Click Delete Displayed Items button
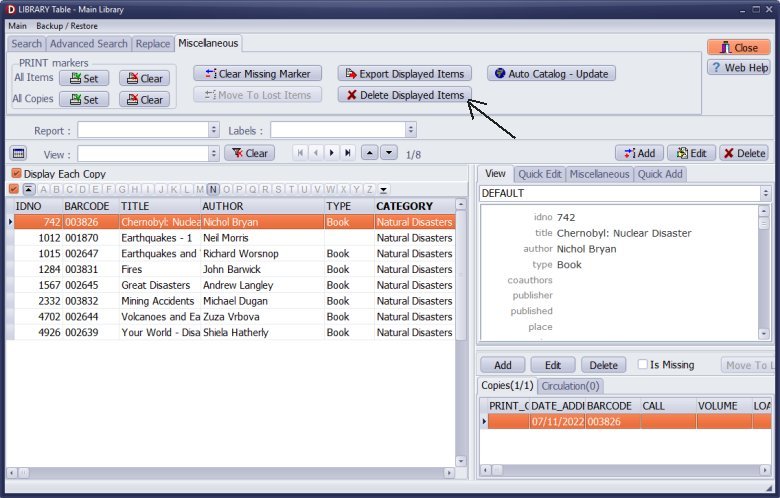780x498 pixels. [x=404, y=95]
